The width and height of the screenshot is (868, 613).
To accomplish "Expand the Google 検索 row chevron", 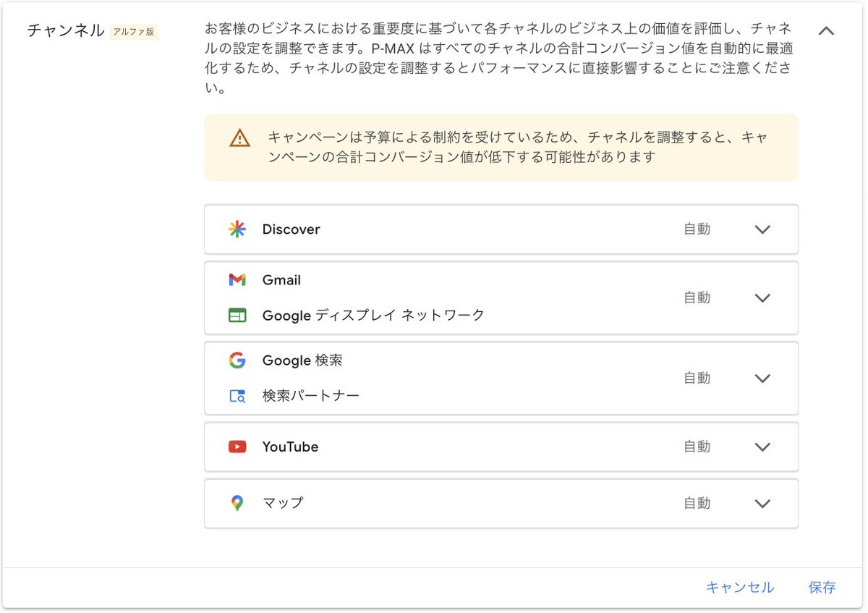I will pyautogui.click(x=762, y=379).
